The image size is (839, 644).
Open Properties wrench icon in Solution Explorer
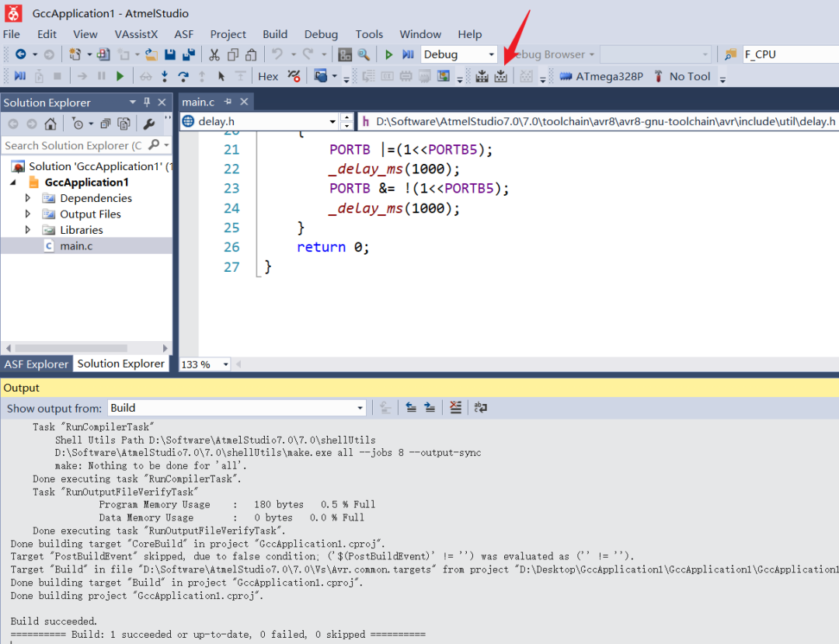tap(148, 124)
